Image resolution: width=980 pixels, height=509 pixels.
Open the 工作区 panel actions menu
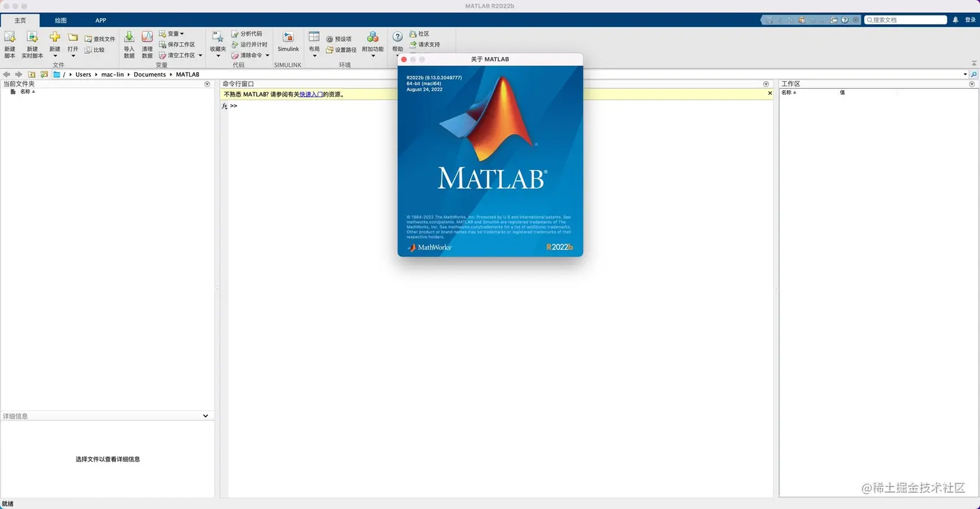coord(972,84)
